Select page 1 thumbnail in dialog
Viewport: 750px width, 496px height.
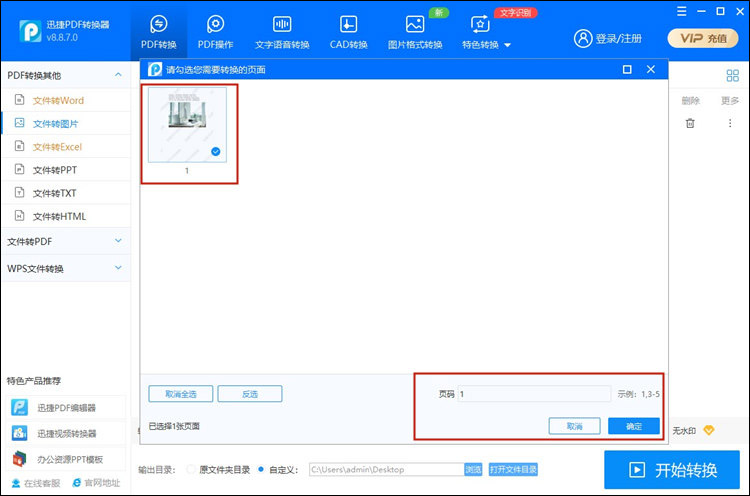(188, 125)
